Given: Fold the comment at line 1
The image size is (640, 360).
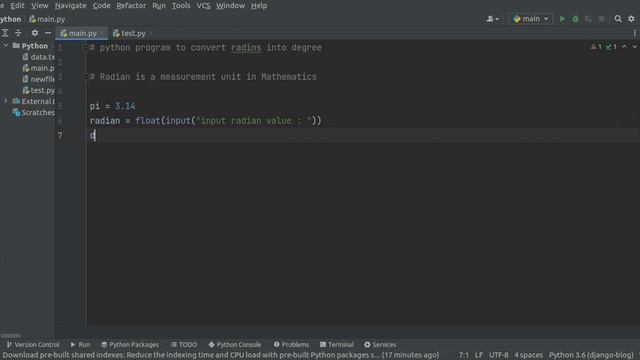Looking at the screenshot, I should [x=85, y=48].
